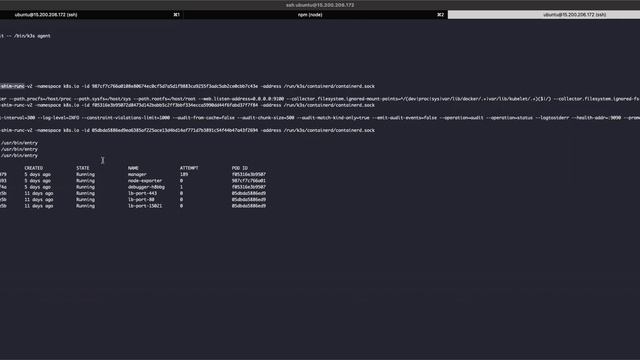Image resolution: width=640 pixels, height=360 pixels.
Task: Click the container name 'node-exporter'
Action: (x=145, y=181)
